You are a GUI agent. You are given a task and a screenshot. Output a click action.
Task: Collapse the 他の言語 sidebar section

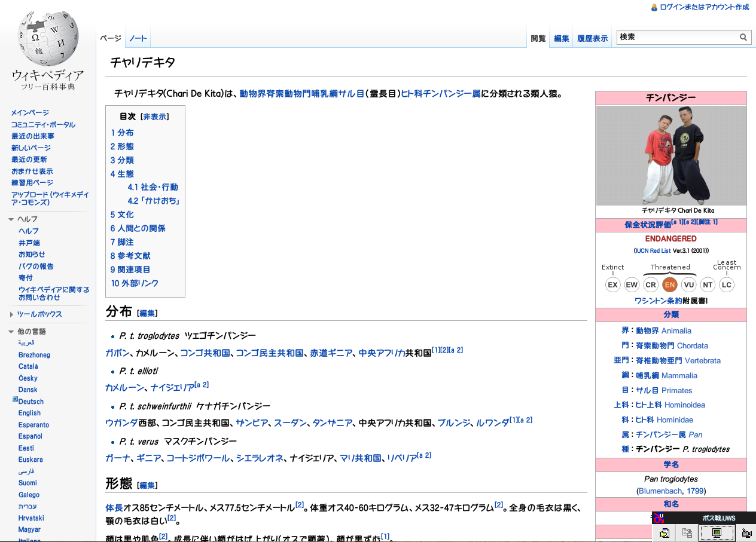click(x=11, y=332)
